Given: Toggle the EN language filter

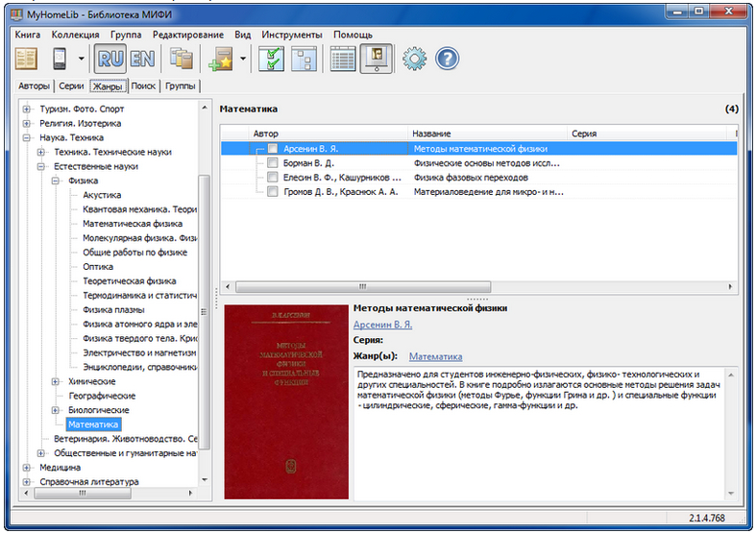Looking at the screenshot, I should tap(143, 59).
